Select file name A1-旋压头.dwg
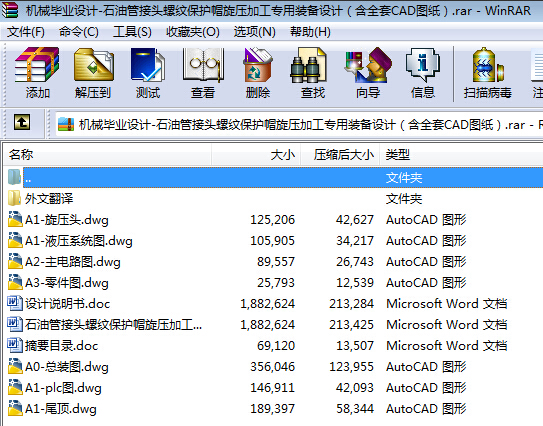 [x=66, y=220]
